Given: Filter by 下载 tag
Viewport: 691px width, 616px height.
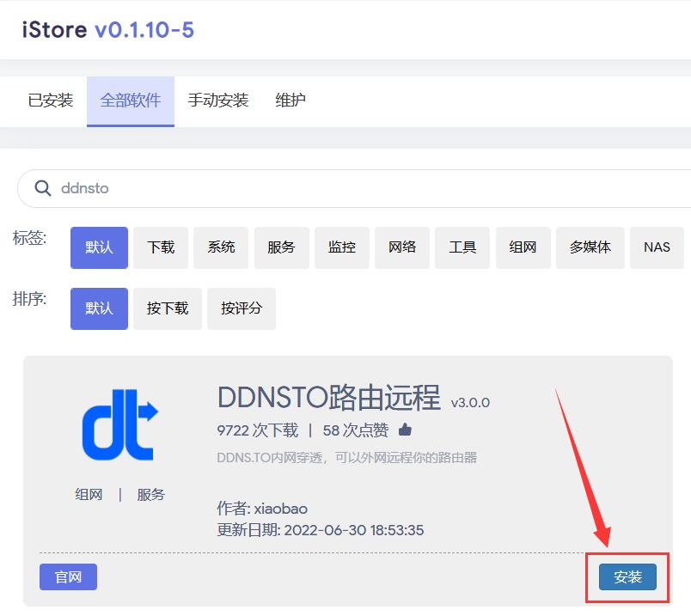Looking at the screenshot, I should coord(161,247).
